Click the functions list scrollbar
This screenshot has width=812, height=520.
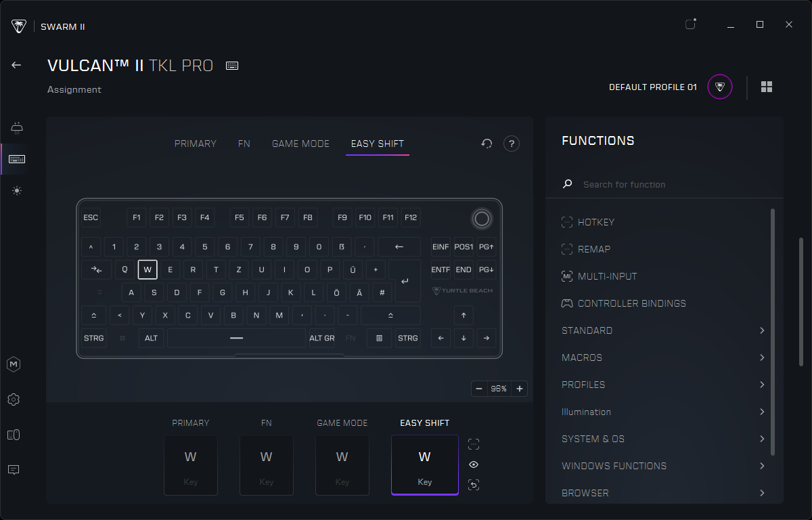click(x=773, y=332)
